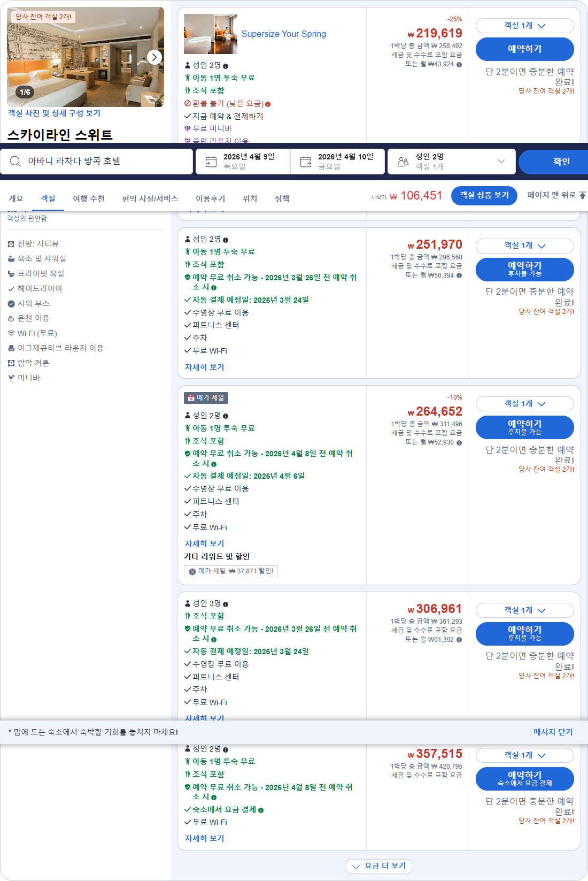Screen dimensions: 588x881
Task: Click the 미니바 cocktail icon in amenities
Action: coord(11,378)
